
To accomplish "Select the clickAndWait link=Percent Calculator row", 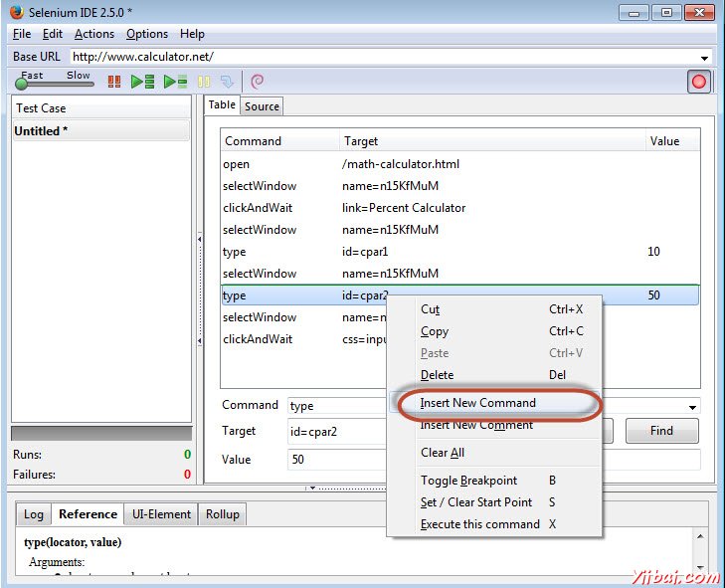I will [x=460, y=208].
